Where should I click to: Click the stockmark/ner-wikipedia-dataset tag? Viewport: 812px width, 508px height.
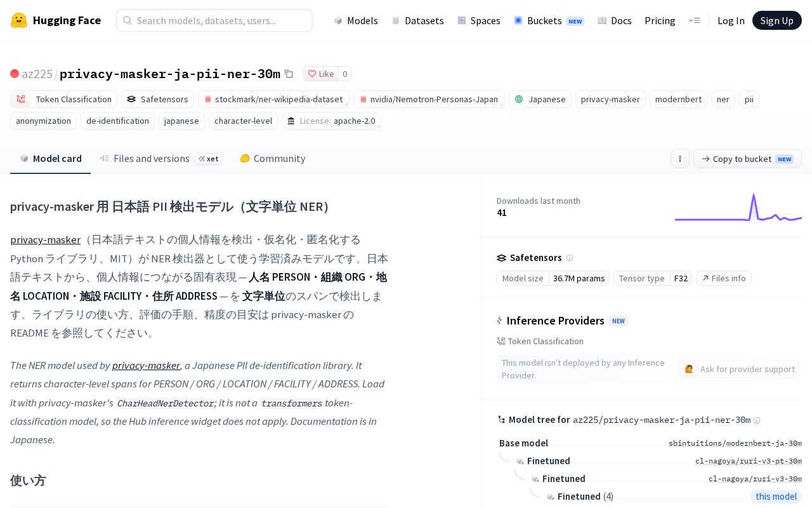pyautogui.click(x=273, y=99)
